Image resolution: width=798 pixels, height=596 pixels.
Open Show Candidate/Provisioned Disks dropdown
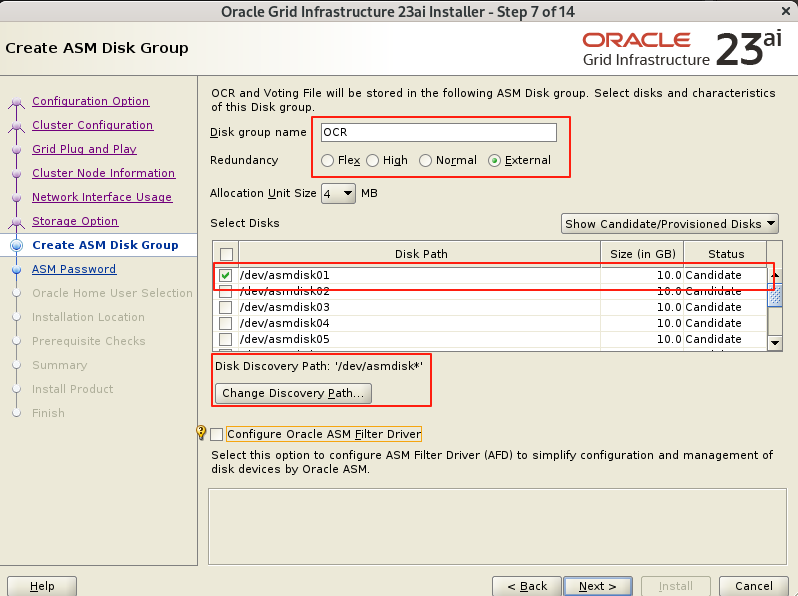click(669, 224)
